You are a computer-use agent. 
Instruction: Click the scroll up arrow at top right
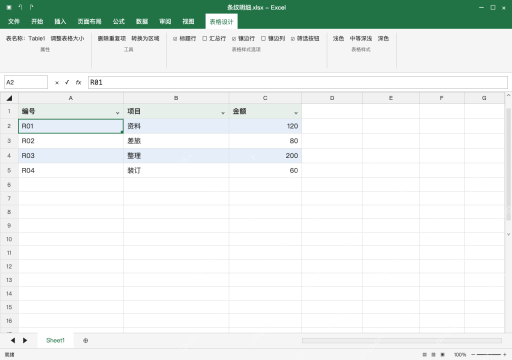(508, 95)
